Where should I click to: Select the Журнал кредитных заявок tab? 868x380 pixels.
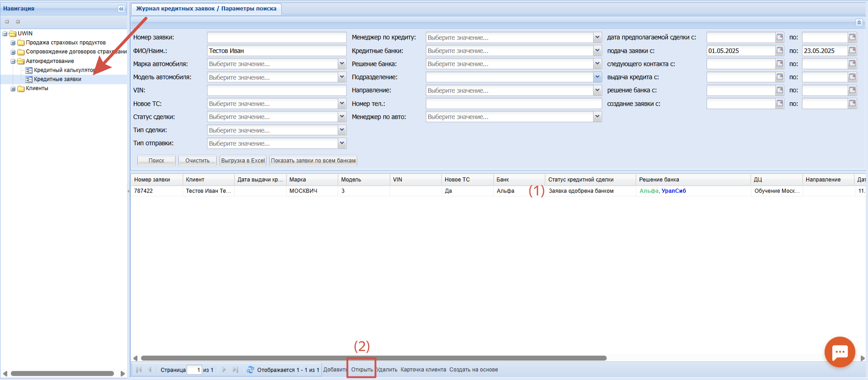click(206, 9)
